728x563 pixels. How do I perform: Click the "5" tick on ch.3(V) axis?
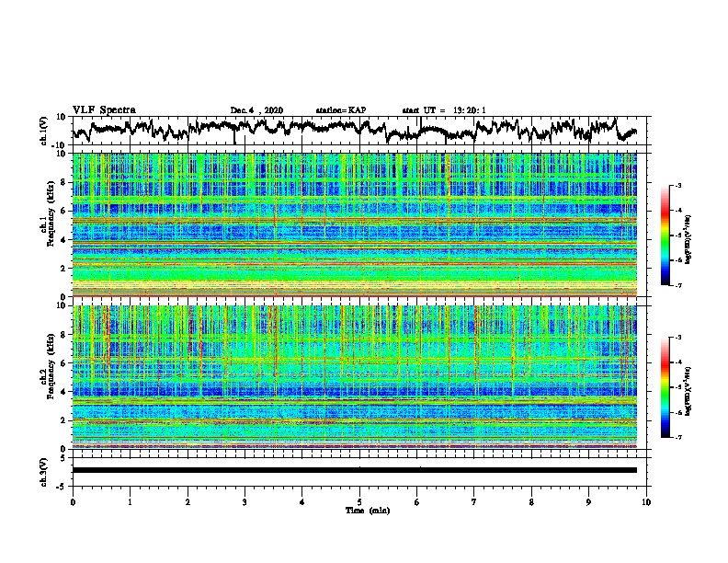coord(63,458)
